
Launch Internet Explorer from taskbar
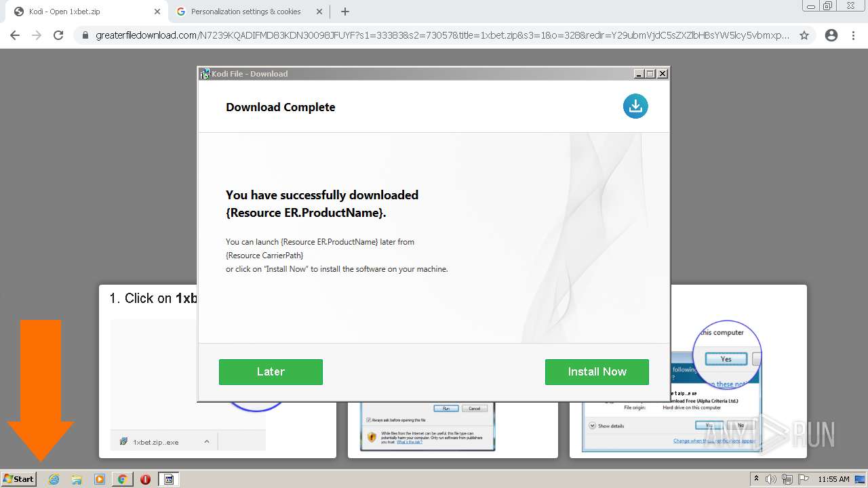pyautogui.click(x=54, y=479)
